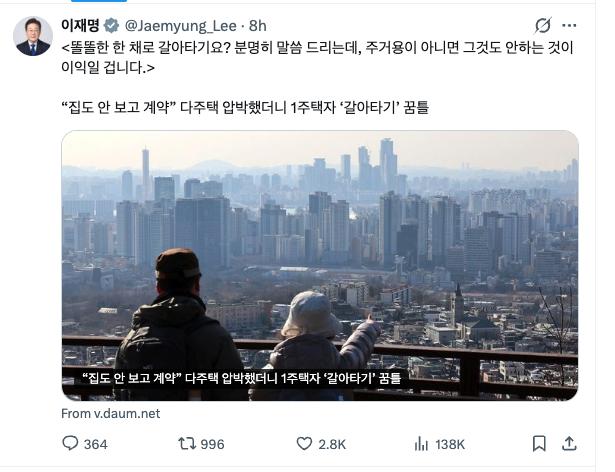Click the 8h timestamp
Viewport: 615px width, 472px height.
258,26
